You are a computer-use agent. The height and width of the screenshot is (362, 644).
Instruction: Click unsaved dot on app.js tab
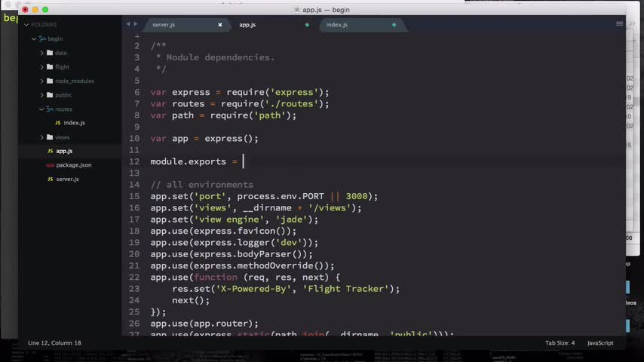307,25
